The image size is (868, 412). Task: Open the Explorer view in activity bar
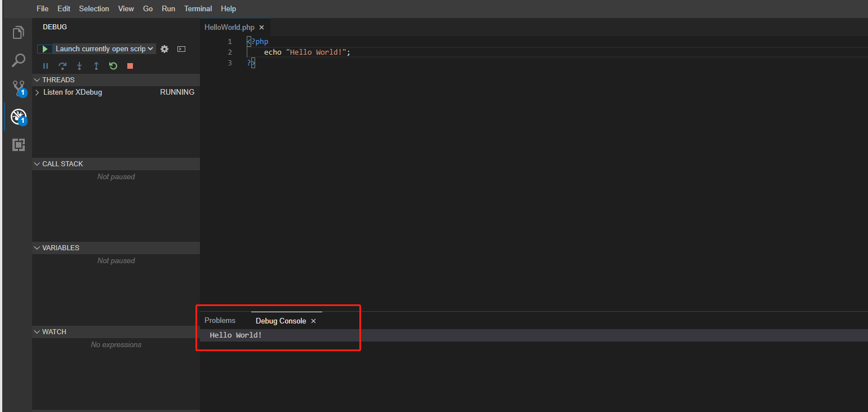click(19, 33)
